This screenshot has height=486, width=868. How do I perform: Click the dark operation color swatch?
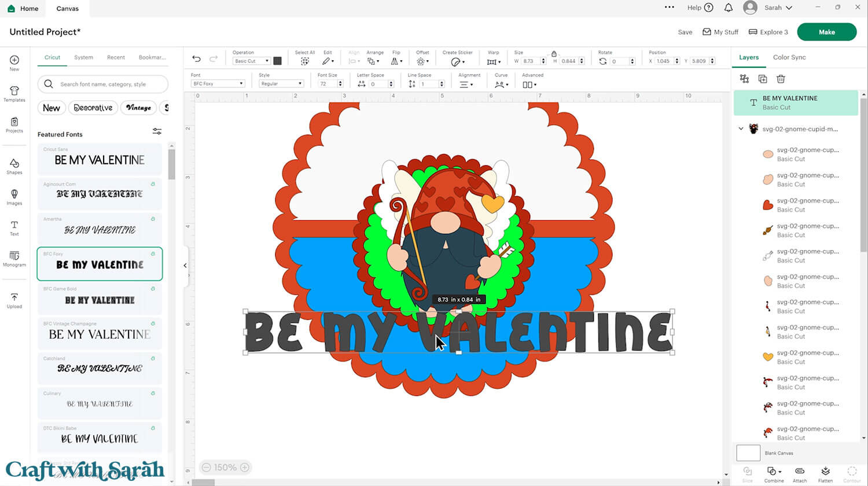pos(278,61)
